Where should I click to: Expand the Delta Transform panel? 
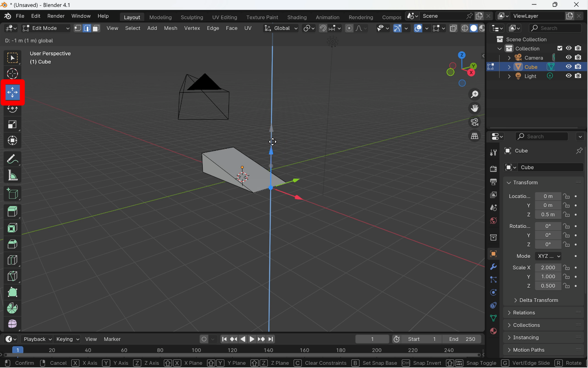538,300
